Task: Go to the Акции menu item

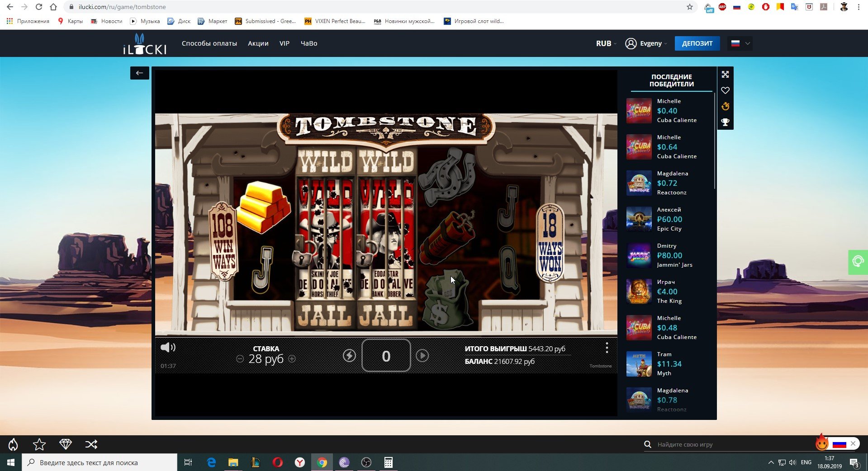Action: [x=258, y=43]
